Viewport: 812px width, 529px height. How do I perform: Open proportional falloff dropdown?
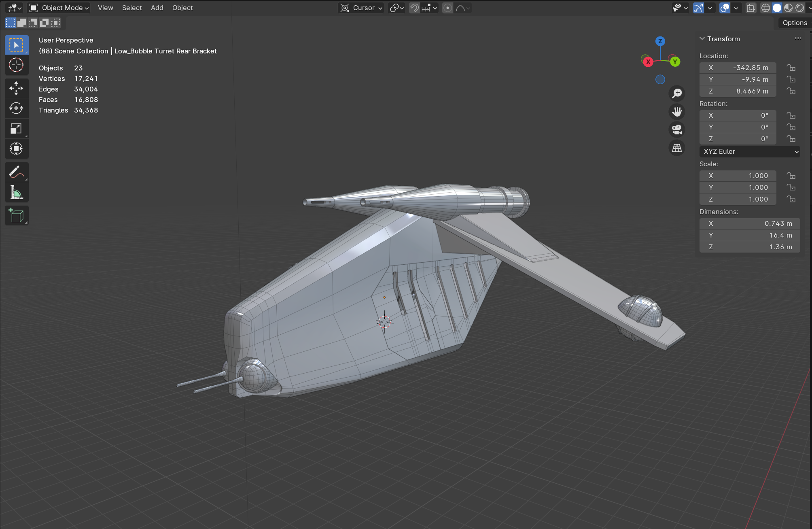[x=463, y=8]
